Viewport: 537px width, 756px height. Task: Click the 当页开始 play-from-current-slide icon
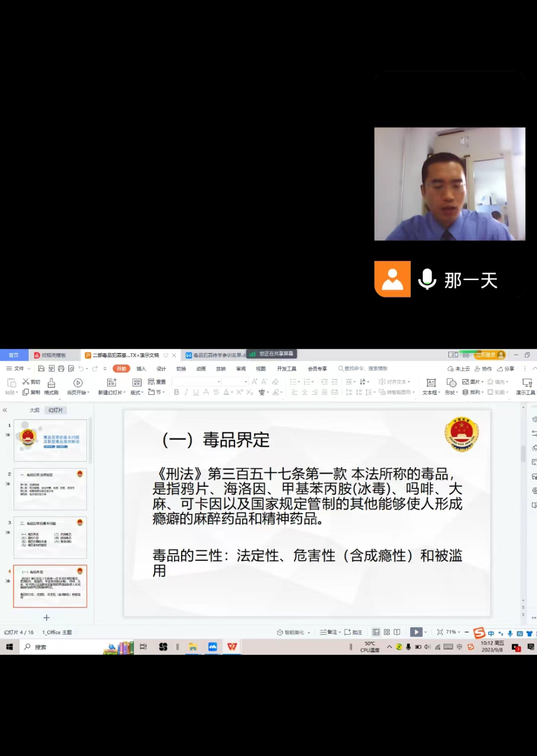click(x=77, y=382)
